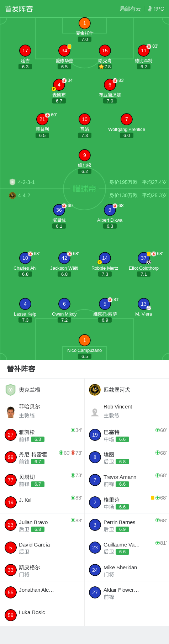Tap the 19°C weather temperature indicator
This screenshot has height=644, width=169.
[156, 9]
